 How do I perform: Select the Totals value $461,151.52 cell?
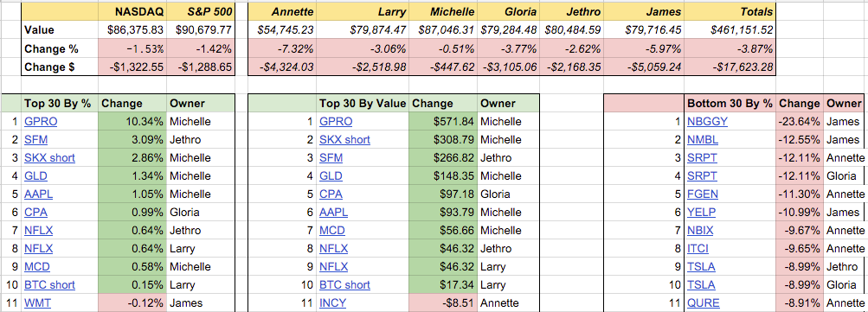pyautogui.click(x=742, y=30)
